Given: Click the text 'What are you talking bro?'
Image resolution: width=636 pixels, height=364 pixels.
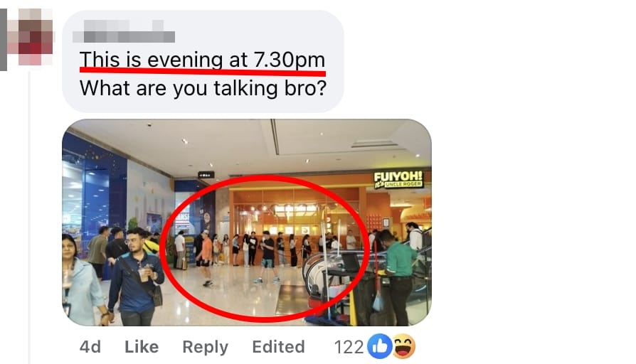Looking at the screenshot, I should tap(203, 88).
